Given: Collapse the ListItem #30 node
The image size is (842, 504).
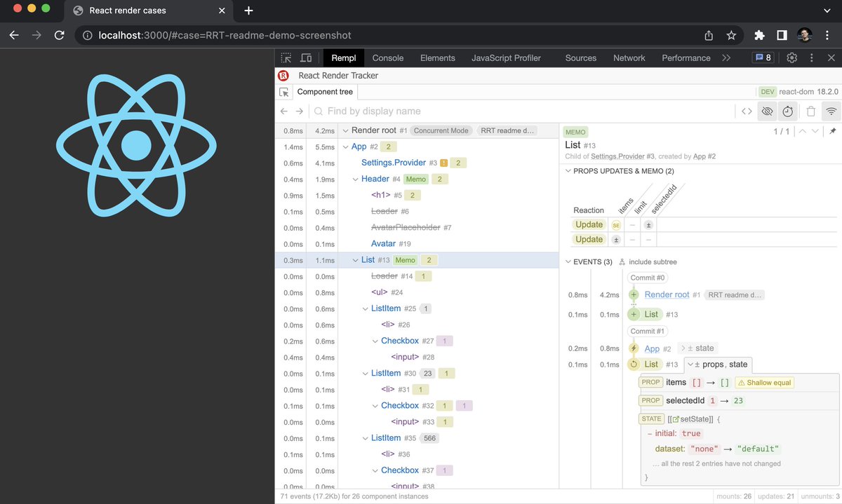Looking at the screenshot, I should [365, 374].
